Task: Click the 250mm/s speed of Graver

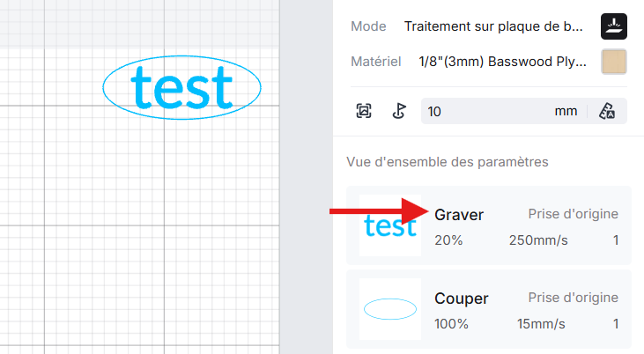Action: tap(537, 240)
